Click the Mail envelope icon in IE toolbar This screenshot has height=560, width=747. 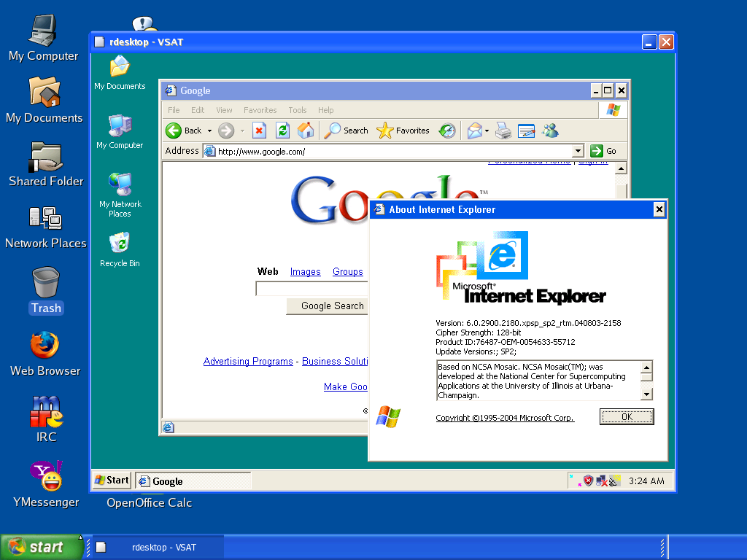click(475, 131)
